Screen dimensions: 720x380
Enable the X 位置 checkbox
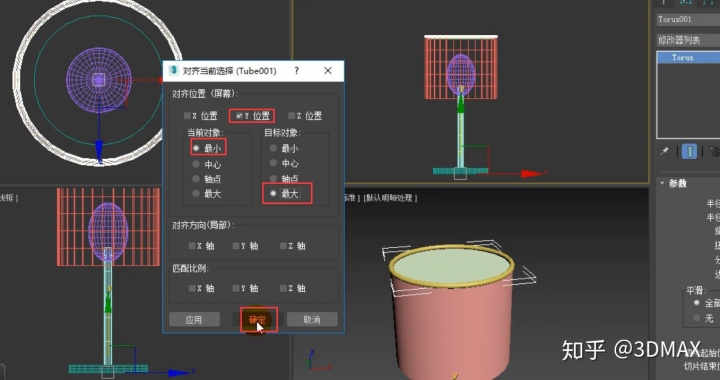click(x=187, y=116)
